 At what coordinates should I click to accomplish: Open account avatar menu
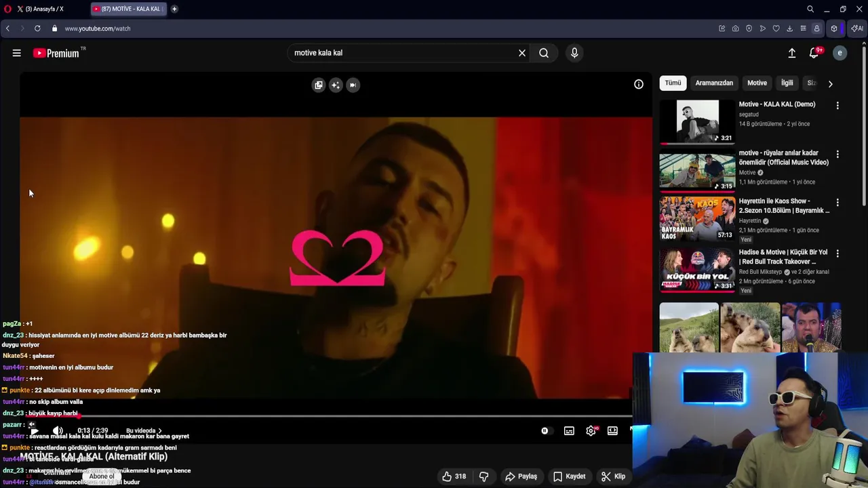(840, 53)
